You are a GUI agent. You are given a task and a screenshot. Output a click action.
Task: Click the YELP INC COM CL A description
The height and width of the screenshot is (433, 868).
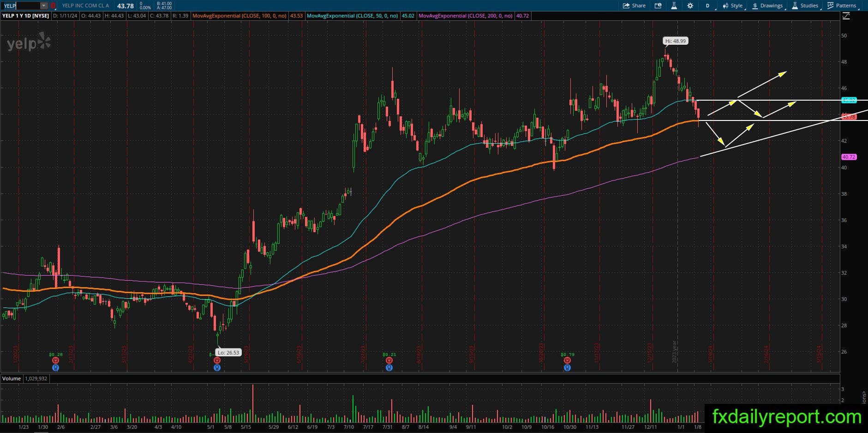pos(86,6)
